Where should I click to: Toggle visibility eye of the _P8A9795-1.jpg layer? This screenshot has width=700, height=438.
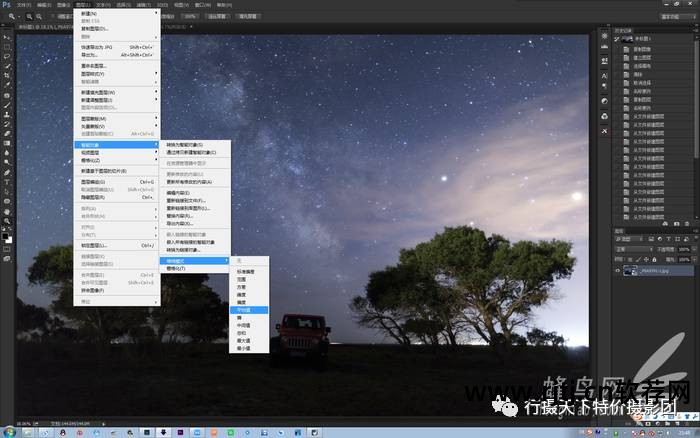(x=616, y=271)
